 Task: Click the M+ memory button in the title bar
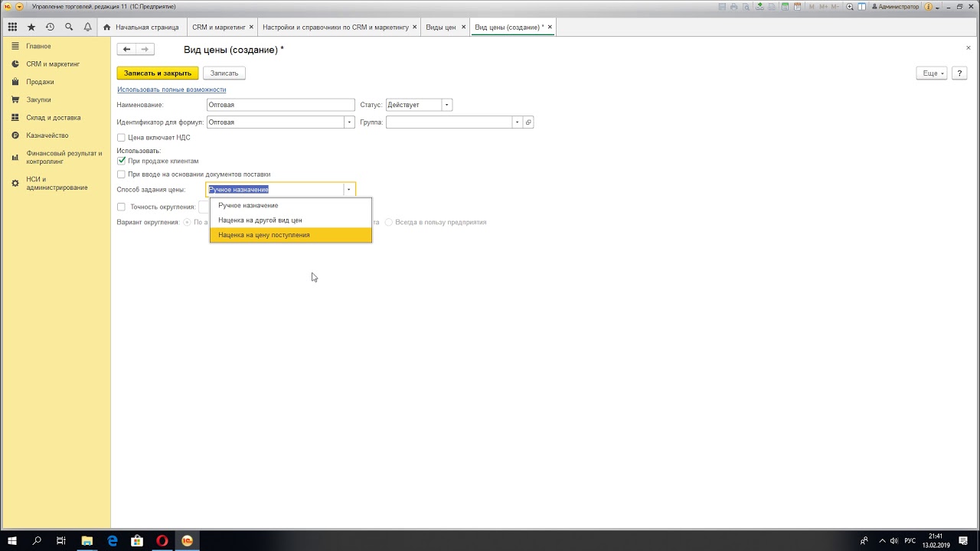coord(824,6)
